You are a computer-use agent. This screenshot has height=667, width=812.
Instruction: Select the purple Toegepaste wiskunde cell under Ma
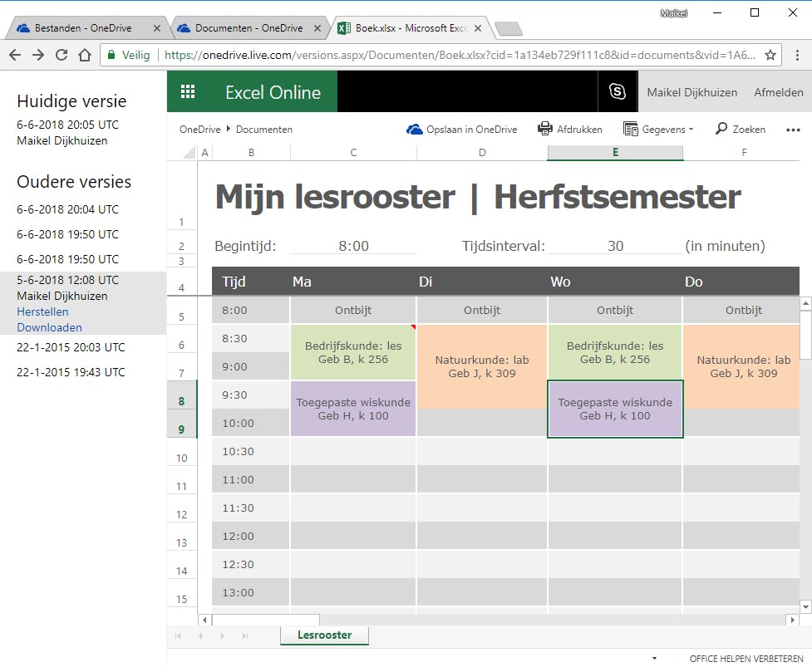353,409
